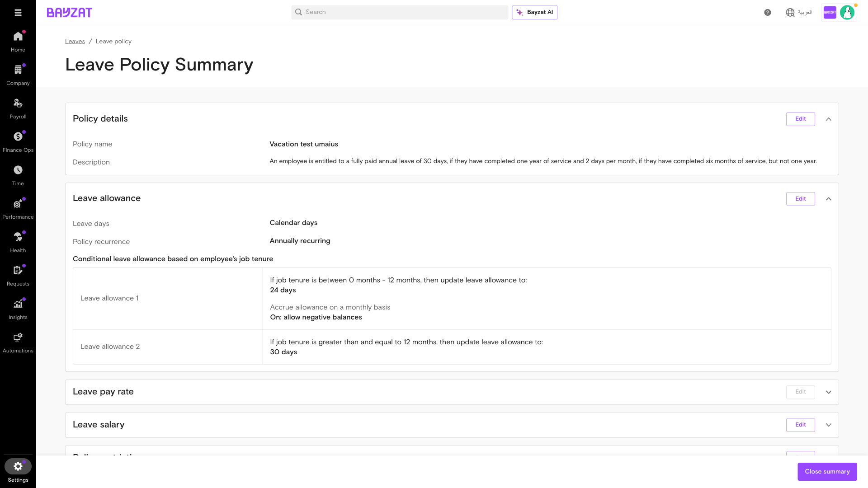
Task: Click the Leave policy breadcrumb
Action: pyautogui.click(x=113, y=41)
